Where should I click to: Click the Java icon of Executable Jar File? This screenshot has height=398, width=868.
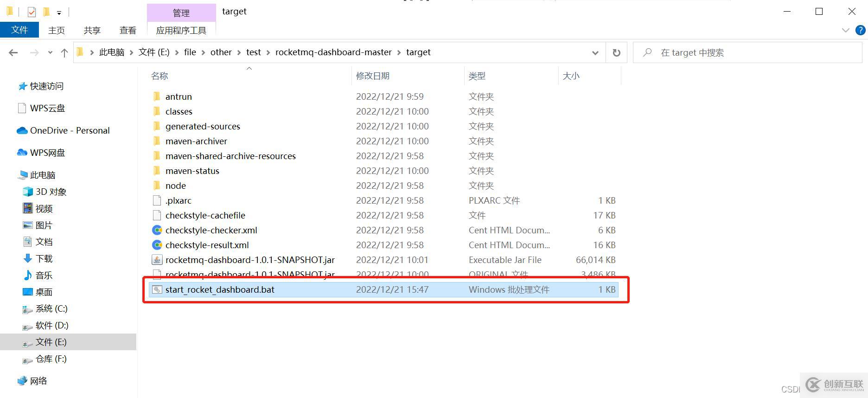(x=157, y=260)
